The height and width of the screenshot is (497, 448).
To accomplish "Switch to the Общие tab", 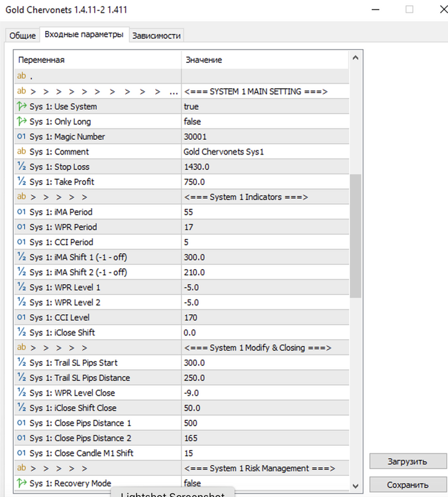I will (x=23, y=36).
